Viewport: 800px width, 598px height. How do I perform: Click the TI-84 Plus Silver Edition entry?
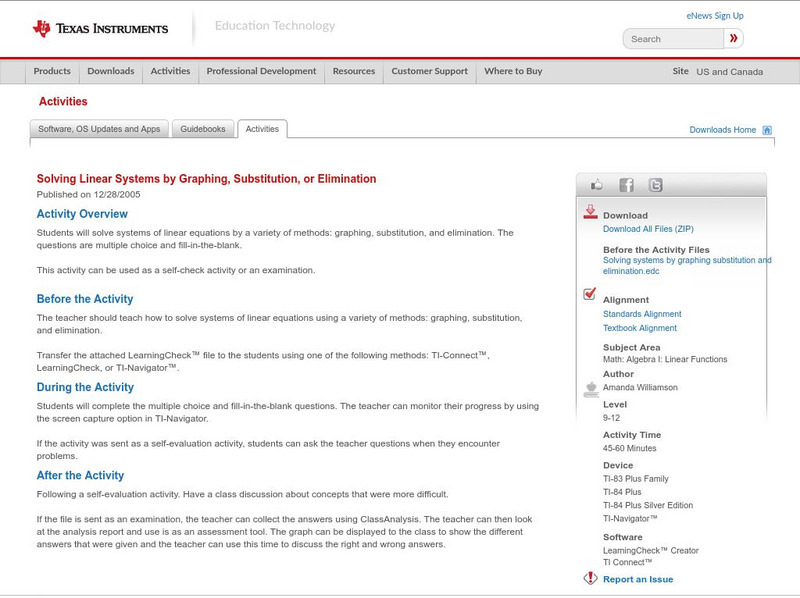[x=648, y=506]
